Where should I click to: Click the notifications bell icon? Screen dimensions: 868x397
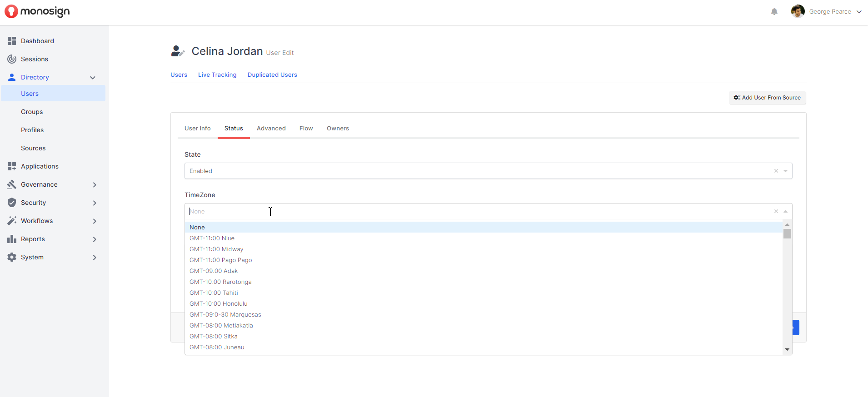(774, 12)
